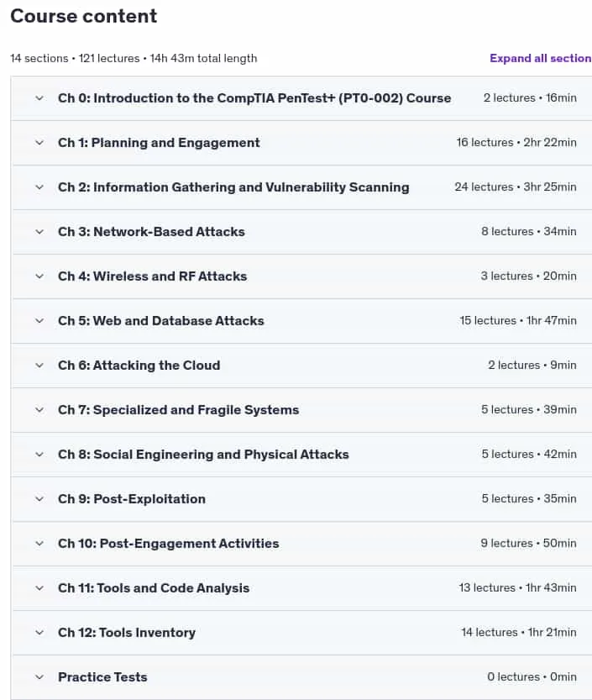Expand Ch 2 Information Gathering chevron
This screenshot has width=592, height=700.
click(39, 187)
